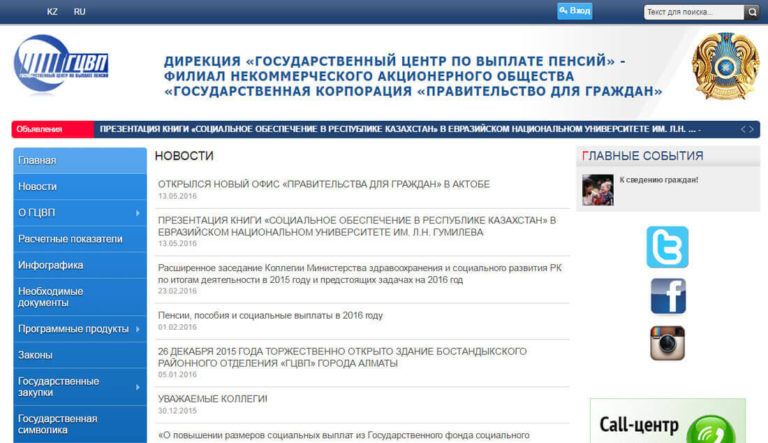Open the Instagram social icon
768x443 pixels.
pyautogui.click(x=667, y=343)
